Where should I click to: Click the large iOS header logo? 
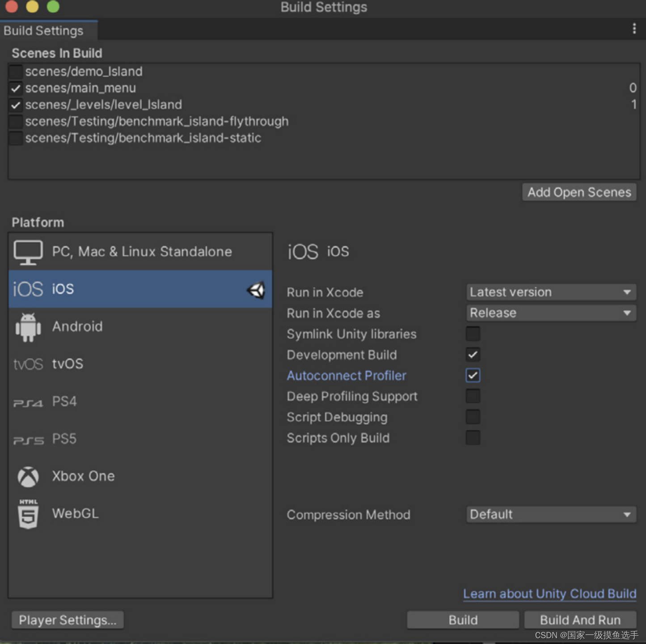(x=303, y=252)
